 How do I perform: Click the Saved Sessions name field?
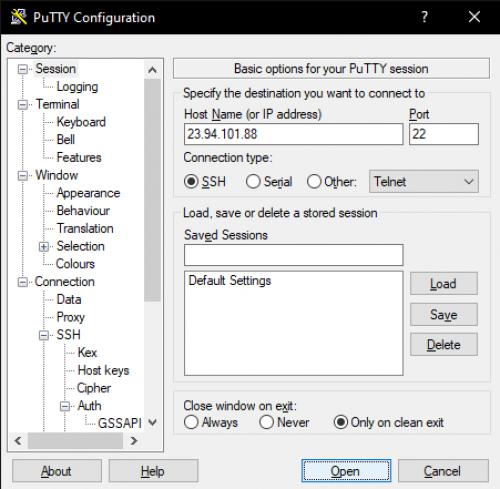[x=293, y=255]
